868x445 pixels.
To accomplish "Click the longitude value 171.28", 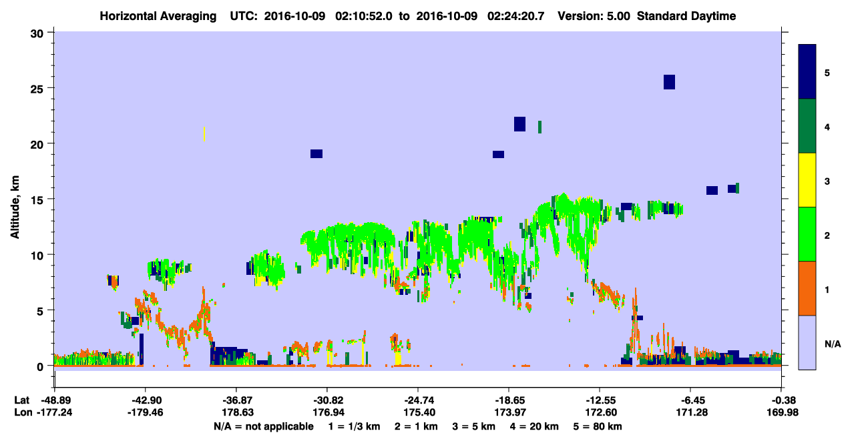I will point(693,412).
